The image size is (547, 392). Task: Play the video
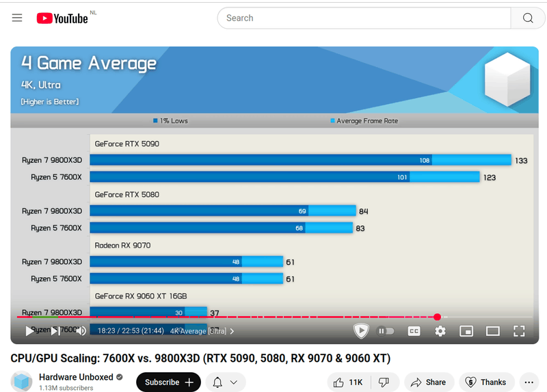tap(29, 331)
